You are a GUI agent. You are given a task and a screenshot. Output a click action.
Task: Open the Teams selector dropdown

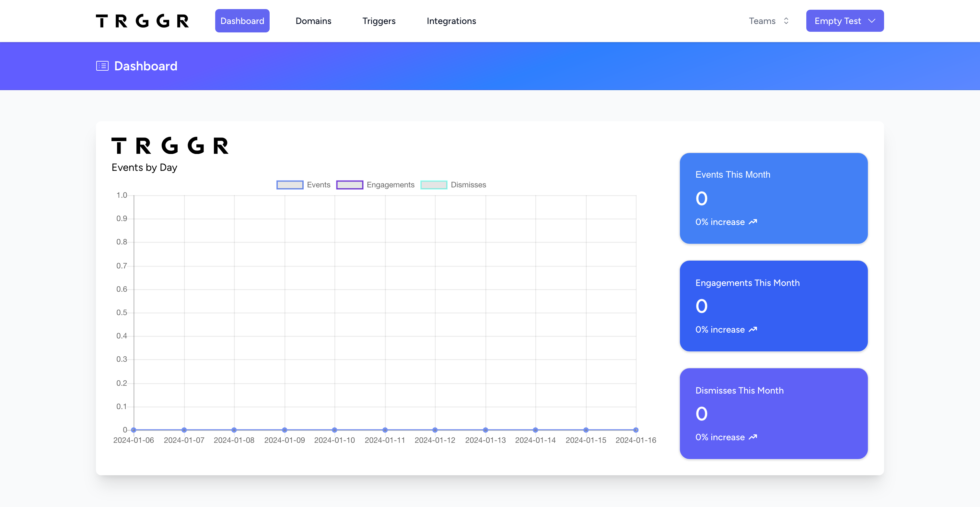coord(769,21)
